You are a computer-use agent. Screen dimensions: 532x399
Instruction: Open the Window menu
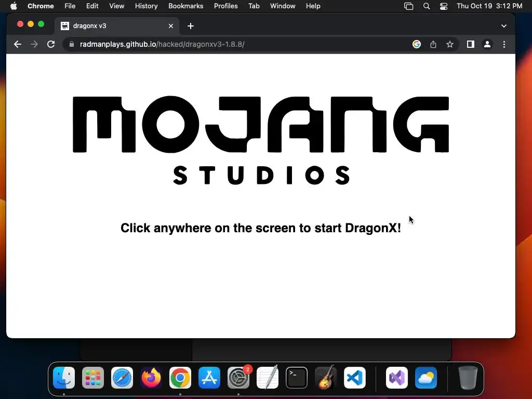(283, 6)
